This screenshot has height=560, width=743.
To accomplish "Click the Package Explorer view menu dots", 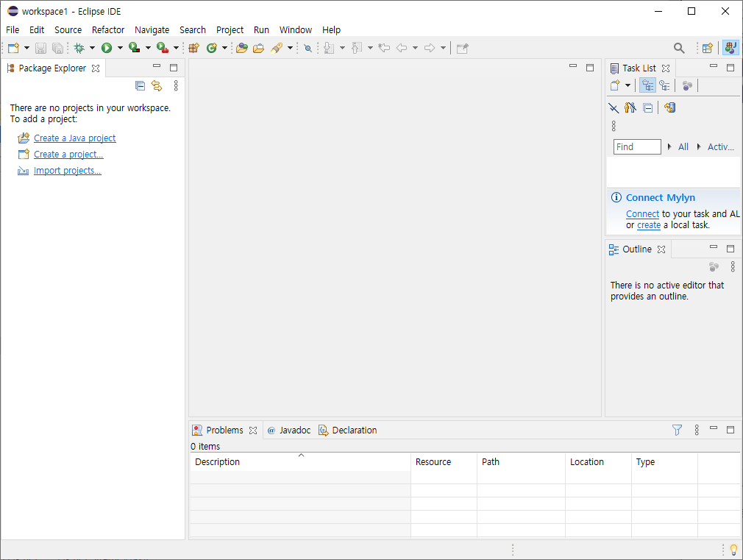I will point(176,85).
